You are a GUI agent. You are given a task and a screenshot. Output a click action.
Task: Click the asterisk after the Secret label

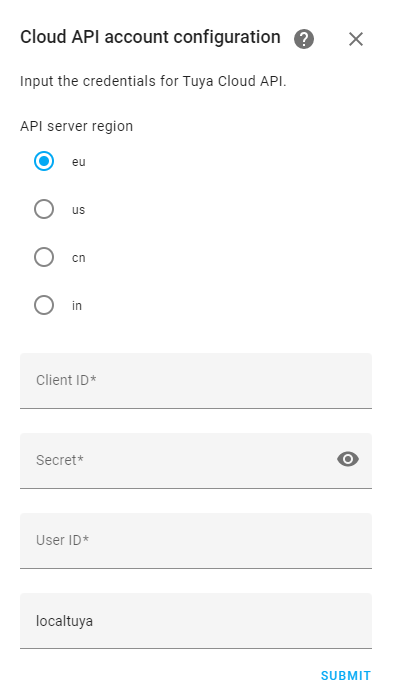(x=81, y=458)
